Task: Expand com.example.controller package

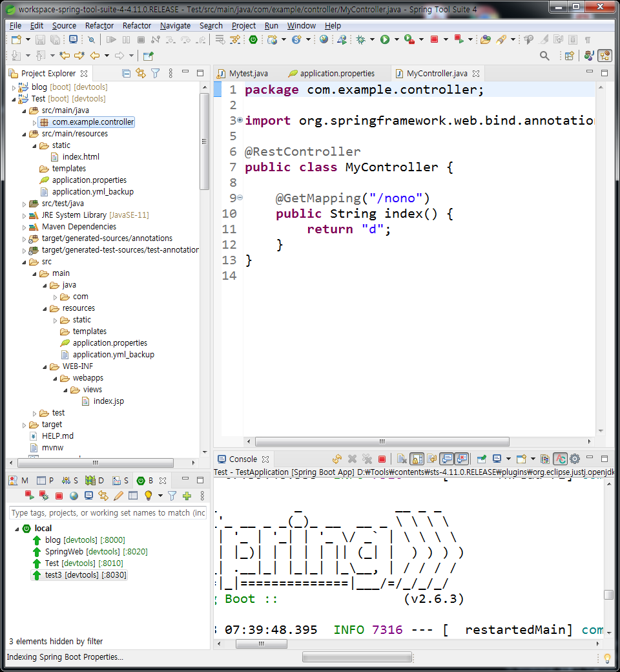Action: [x=35, y=123]
